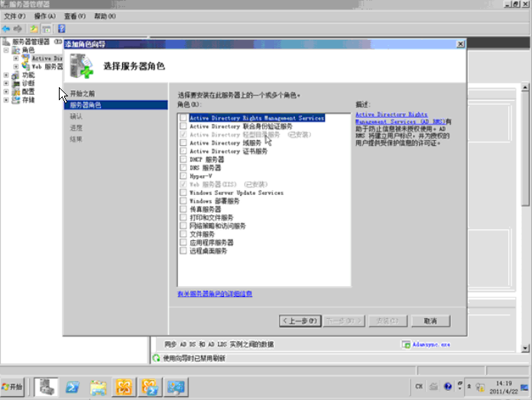Click the 上一步 button

300,321
